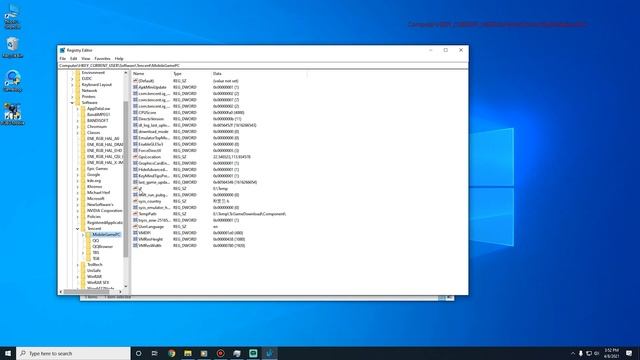The height and width of the screenshot is (360, 640).
Task: Click the GpsLocation string value icon
Action: tap(136, 157)
